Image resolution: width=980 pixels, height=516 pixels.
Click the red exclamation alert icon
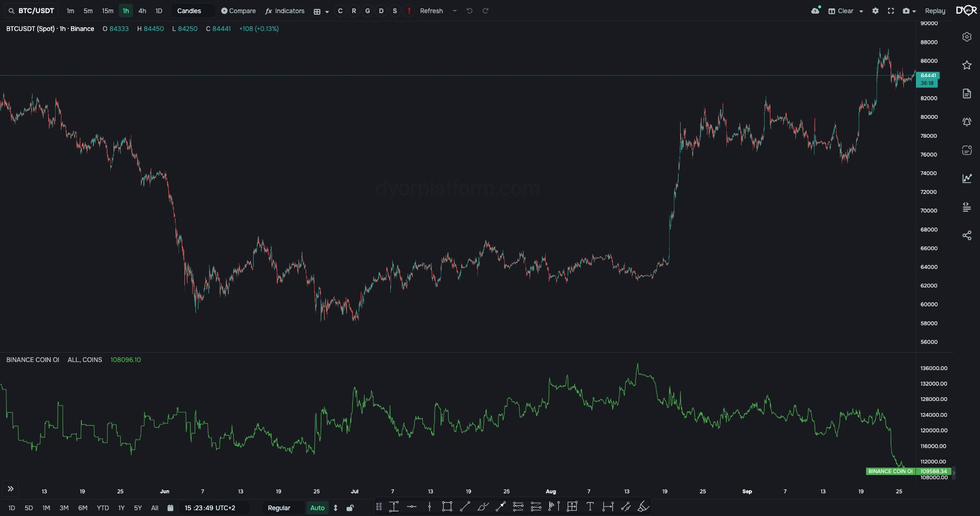pos(409,11)
